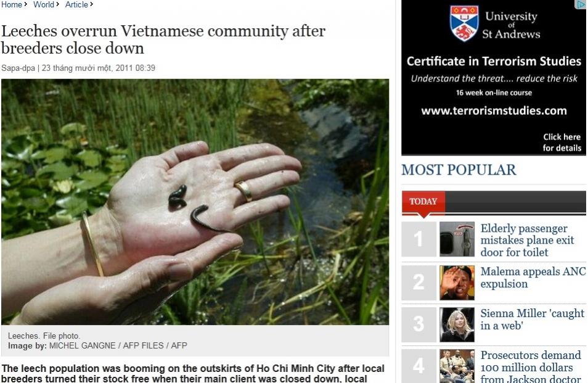Select the Article breadcrumb item
Screen dimensions: 588x383
tap(76, 4)
